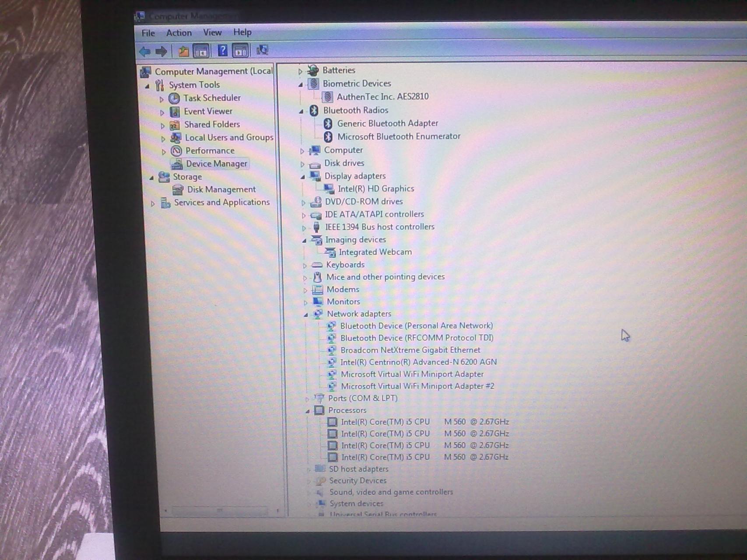Screen dimensions: 747x560
Task: Click the Broadcom NetXtreme Gigabit Ethernet icon
Action: 332,350
